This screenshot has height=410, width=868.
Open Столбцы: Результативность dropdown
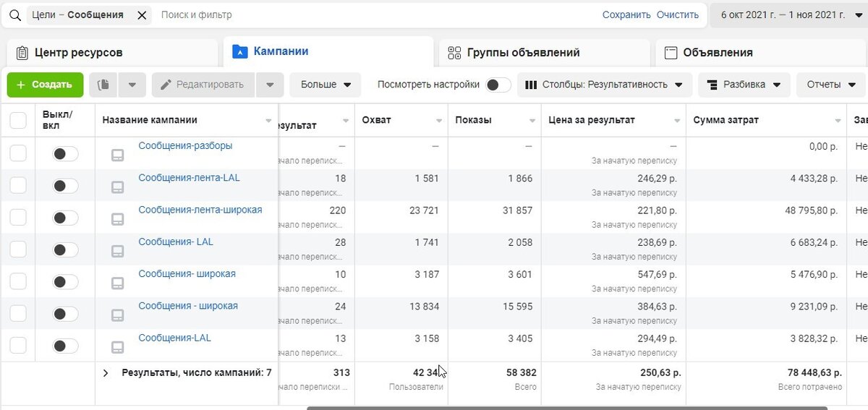[x=605, y=85]
